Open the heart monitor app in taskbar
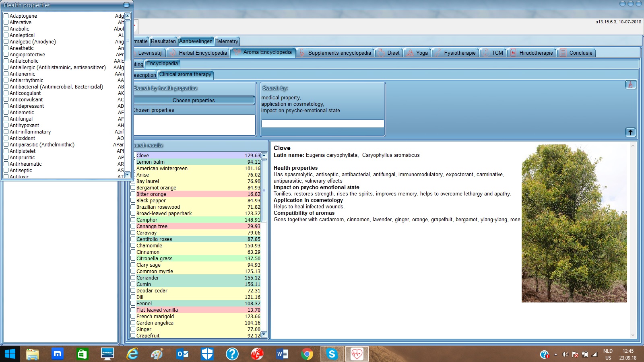The height and width of the screenshot is (362, 644). 357,354
